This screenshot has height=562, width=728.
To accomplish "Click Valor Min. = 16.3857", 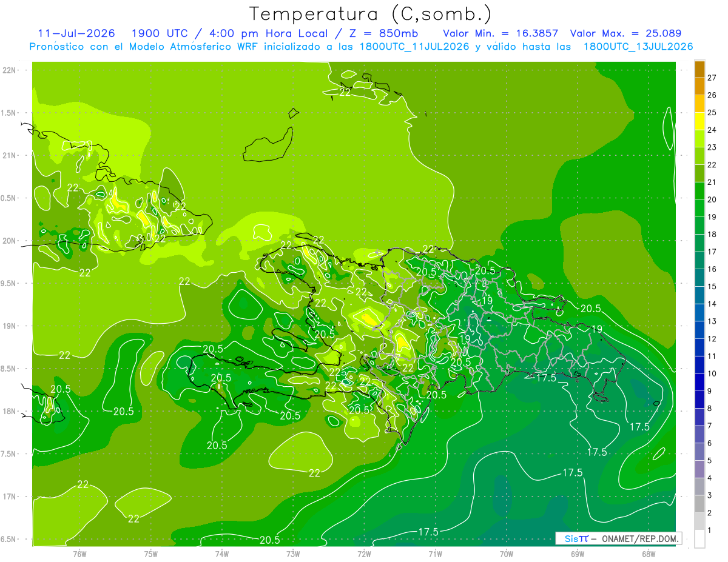I will 500,33.
